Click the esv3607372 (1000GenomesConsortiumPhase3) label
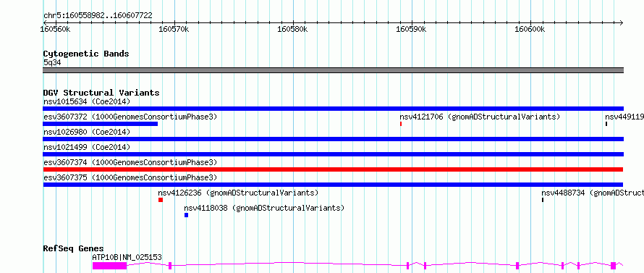The width and height of the screenshot is (644, 273). click(x=130, y=117)
